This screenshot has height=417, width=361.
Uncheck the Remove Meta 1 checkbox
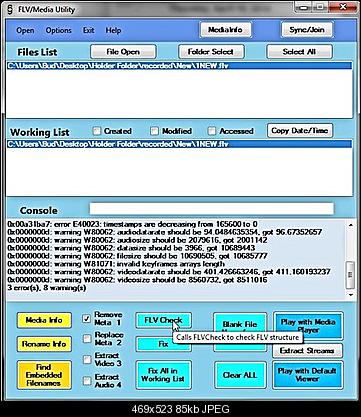click(87, 319)
